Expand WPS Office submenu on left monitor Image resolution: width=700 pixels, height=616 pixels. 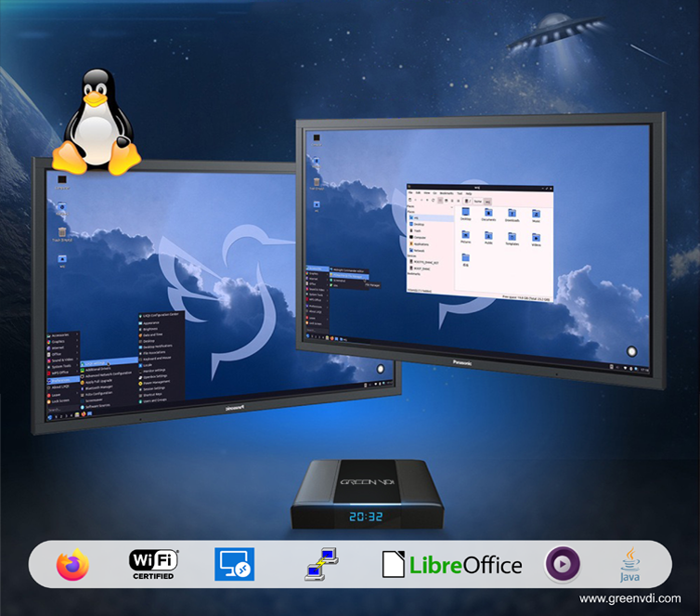click(63, 373)
